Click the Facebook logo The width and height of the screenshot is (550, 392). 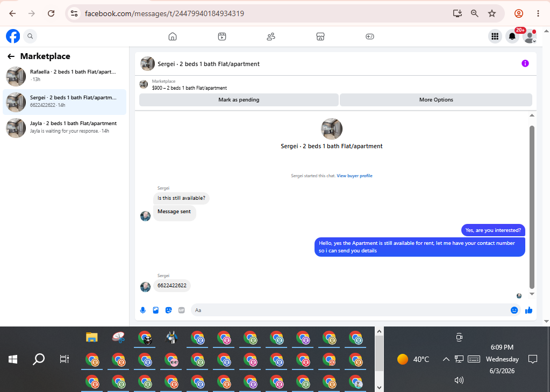pos(13,36)
